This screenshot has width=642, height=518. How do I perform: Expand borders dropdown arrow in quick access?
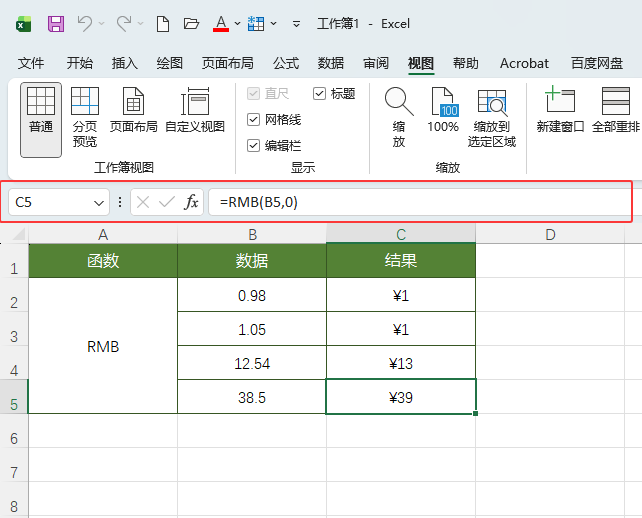point(273,24)
